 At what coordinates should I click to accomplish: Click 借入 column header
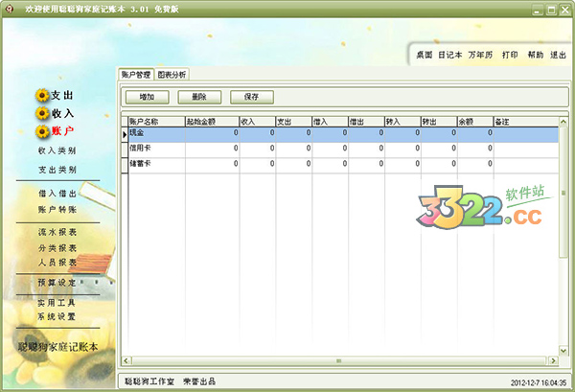tap(330, 122)
